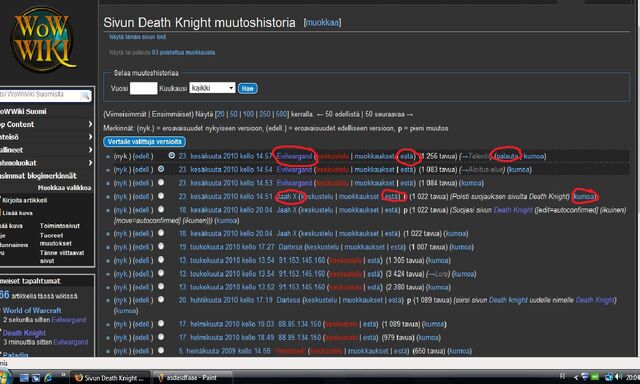Select the radio button for 23. kesäkuuta 14.54
The height and width of the screenshot is (384, 640).
coord(161,169)
